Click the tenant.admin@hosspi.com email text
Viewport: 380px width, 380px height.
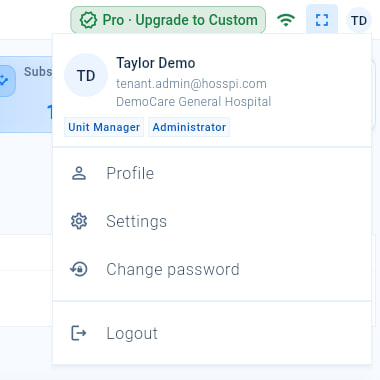(191, 84)
